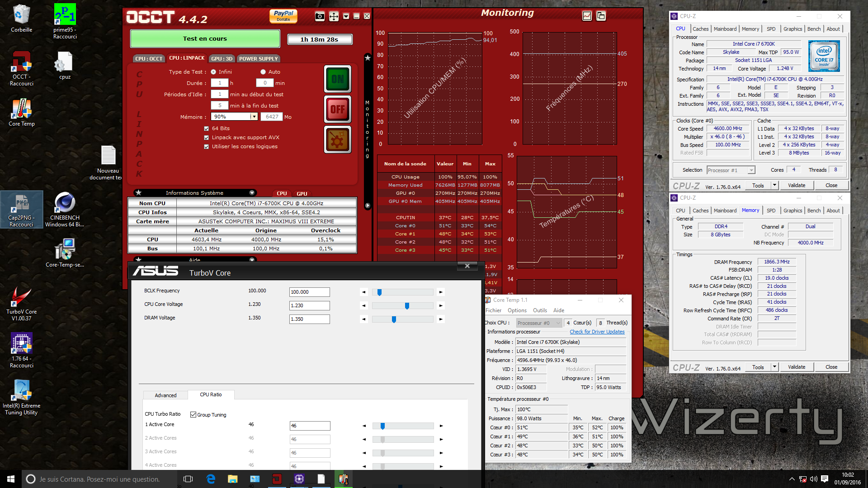Click Check for Driver Updates link
868x488 pixels.
tap(597, 332)
